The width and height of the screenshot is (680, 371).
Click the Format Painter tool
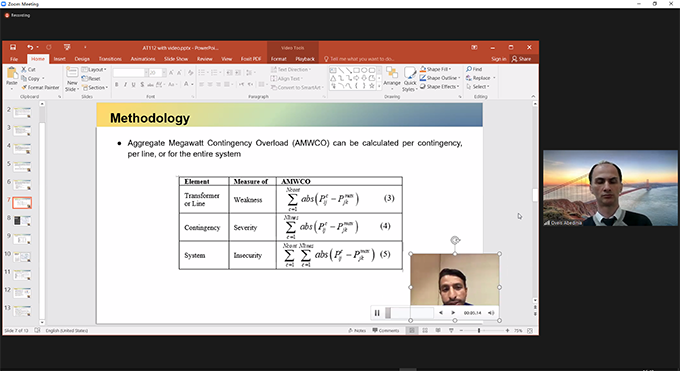[x=40, y=87]
